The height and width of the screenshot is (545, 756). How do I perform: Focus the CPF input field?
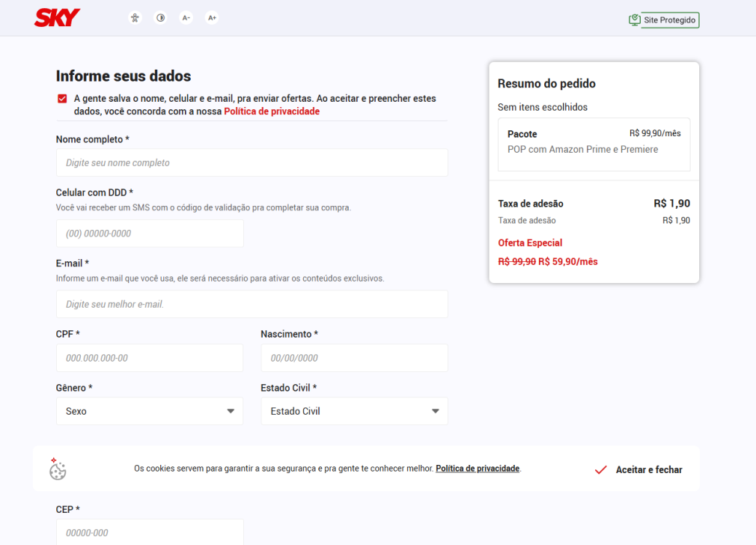pyautogui.click(x=150, y=358)
